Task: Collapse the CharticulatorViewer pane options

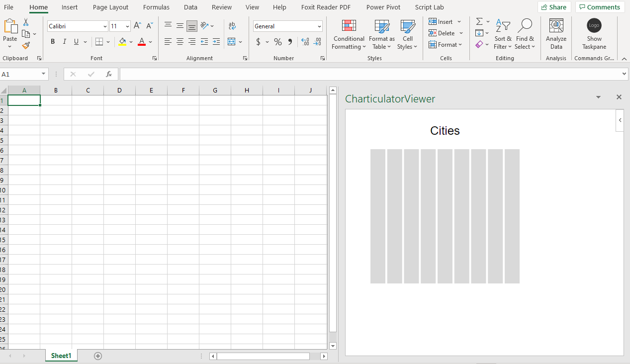Action: (x=598, y=97)
